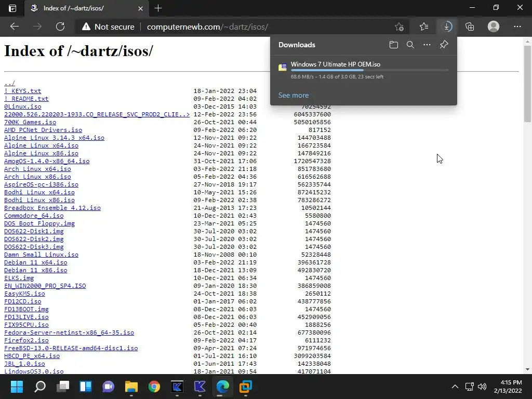
Task: Launch Google Chrome from the taskbar
Action: (154, 387)
